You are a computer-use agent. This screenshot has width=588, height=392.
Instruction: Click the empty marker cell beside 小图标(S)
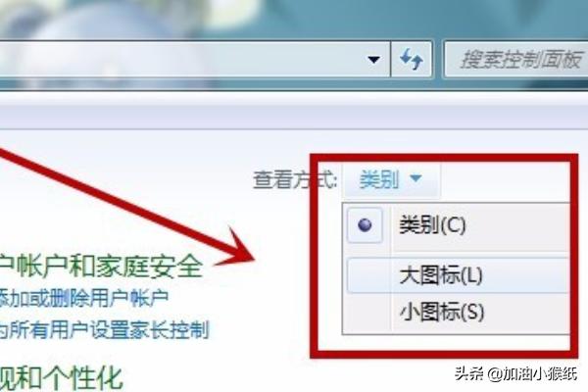coord(368,312)
